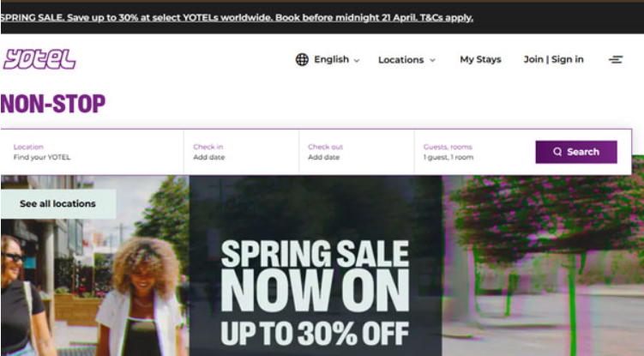The height and width of the screenshot is (356, 644).
Task: Open the Spring Sale banner link
Action: click(237, 18)
